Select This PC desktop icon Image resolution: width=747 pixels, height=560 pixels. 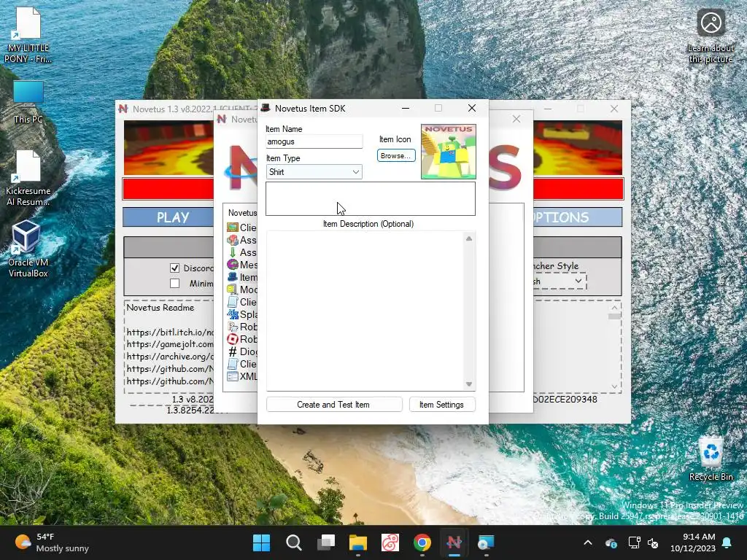point(28,102)
